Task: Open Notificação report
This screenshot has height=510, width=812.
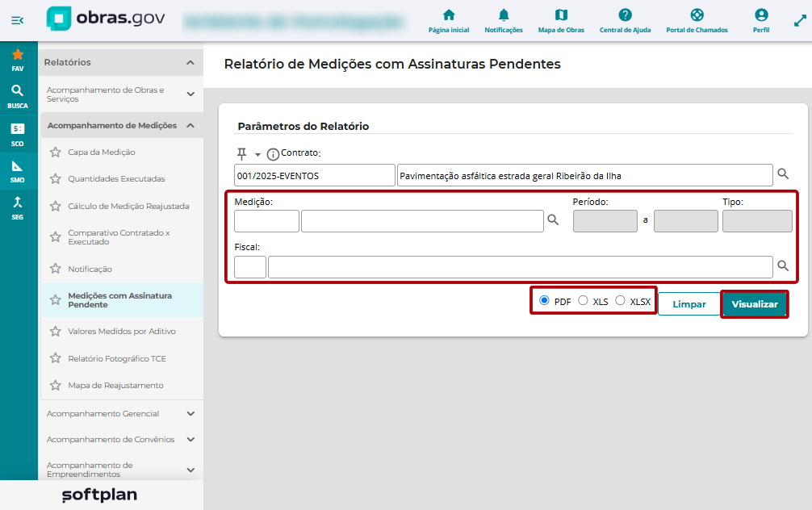Action: point(90,270)
